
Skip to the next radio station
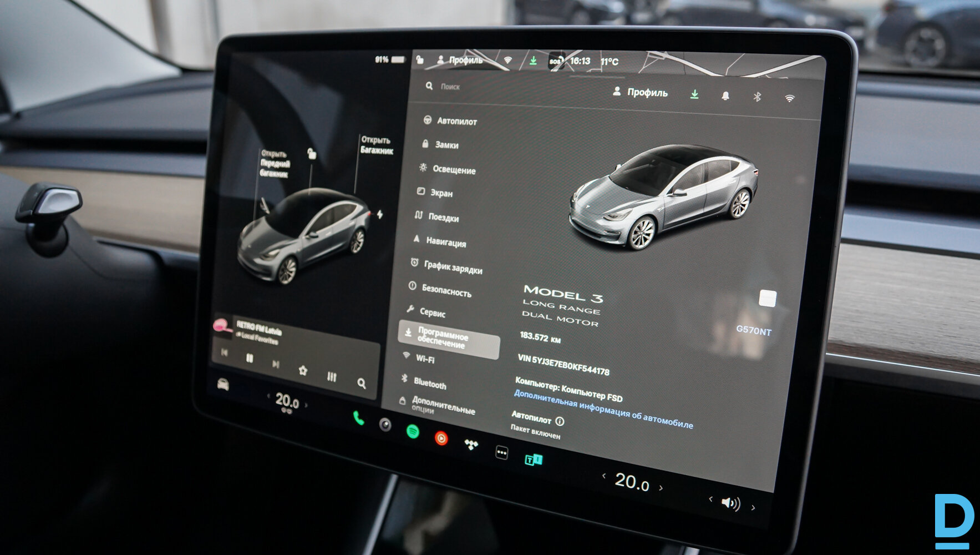click(276, 364)
